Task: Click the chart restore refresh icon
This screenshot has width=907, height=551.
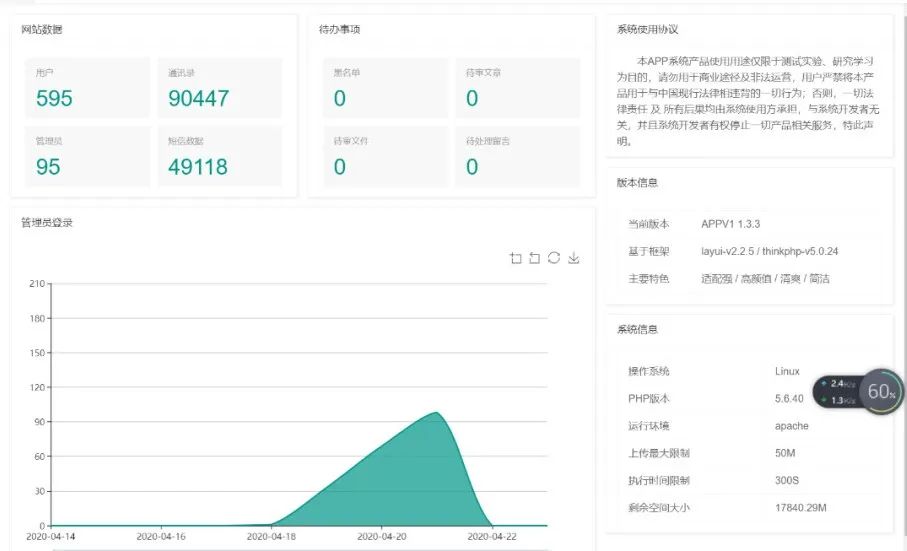Action: pos(554,258)
